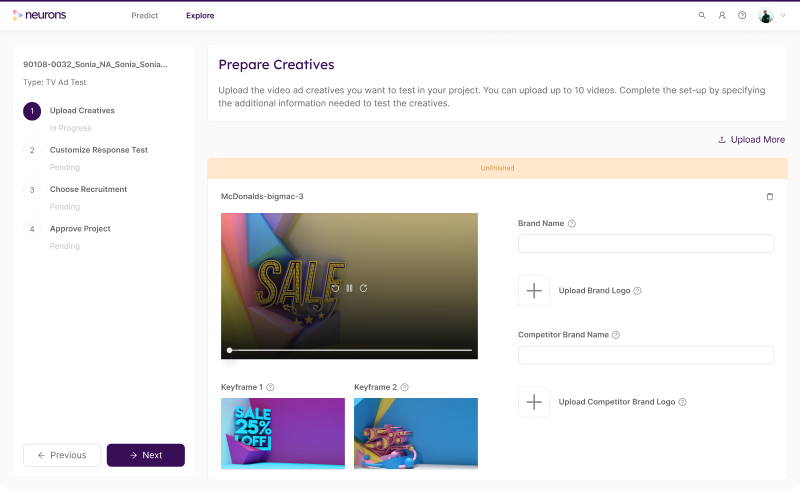Open Keyframe 1 help icon
Image resolution: width=800 pixels, height=489 pixels.
[270, 387]
